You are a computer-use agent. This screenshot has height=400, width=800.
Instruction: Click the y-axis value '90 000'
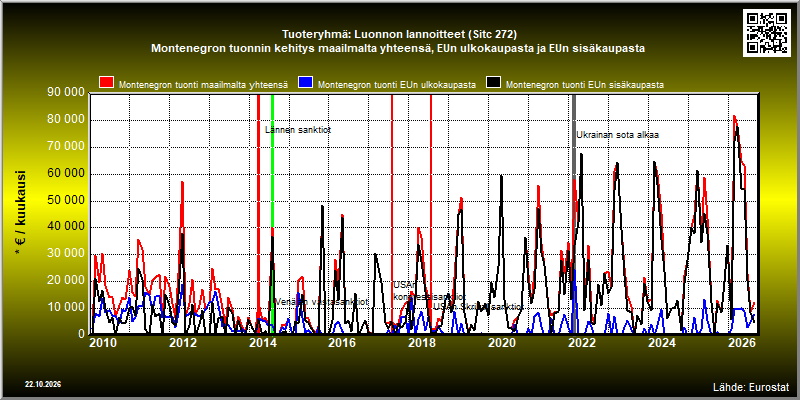point(66,92)
